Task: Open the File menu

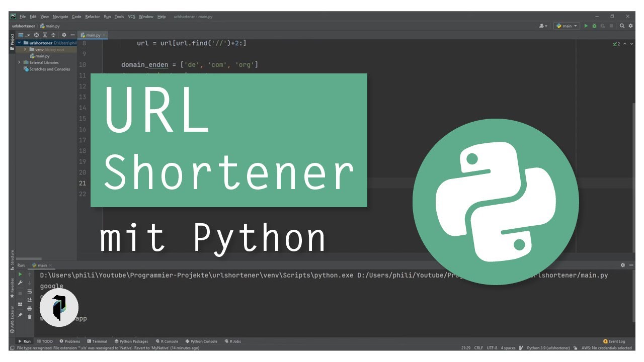Action: (x=23, y=17)
